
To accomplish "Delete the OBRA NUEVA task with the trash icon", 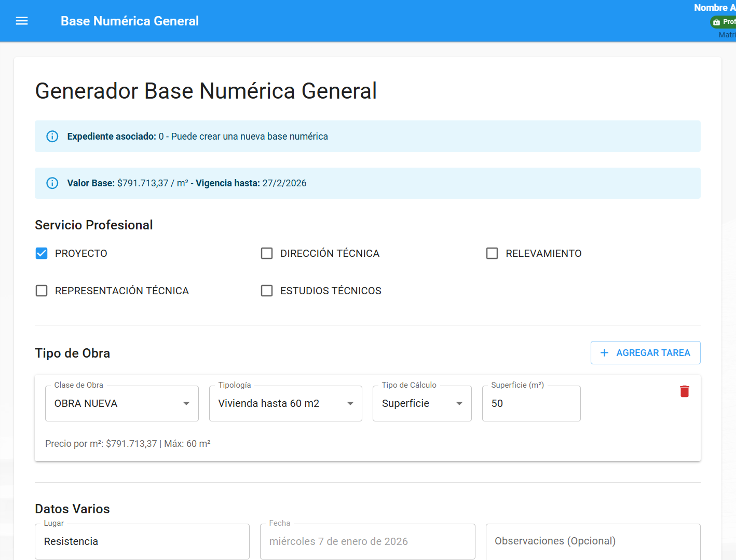I will click(x=685, y=391).
